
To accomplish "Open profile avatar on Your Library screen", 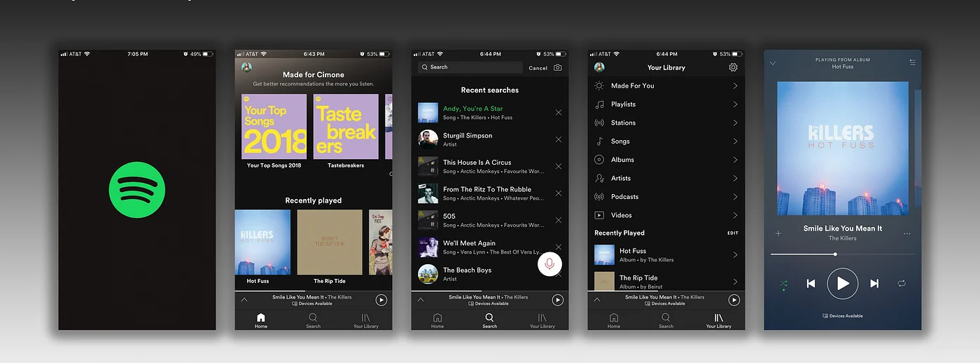I will 599,67.
